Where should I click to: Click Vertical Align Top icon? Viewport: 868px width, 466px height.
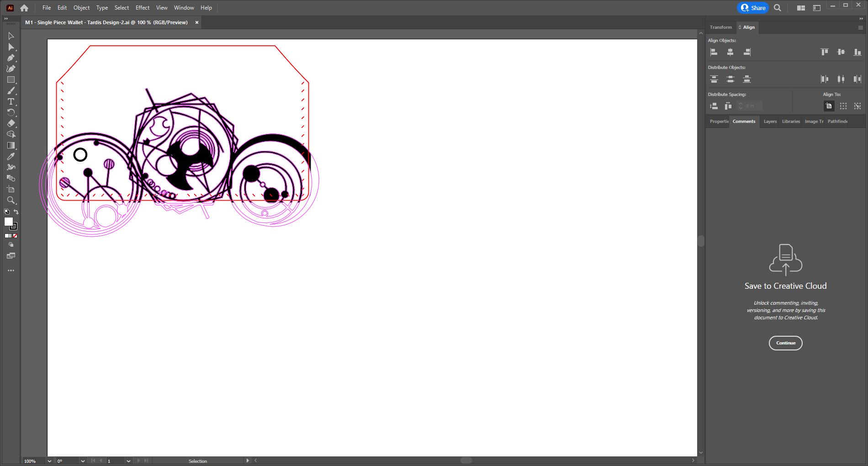coord(825,52)
